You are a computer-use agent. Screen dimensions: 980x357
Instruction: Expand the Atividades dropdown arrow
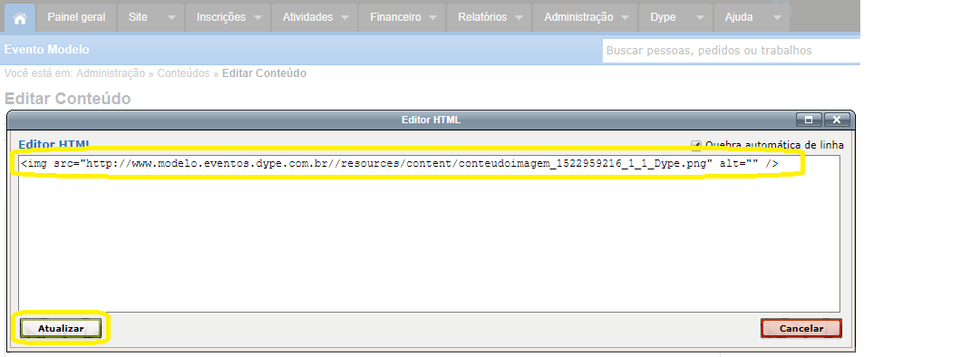(344, 18)
